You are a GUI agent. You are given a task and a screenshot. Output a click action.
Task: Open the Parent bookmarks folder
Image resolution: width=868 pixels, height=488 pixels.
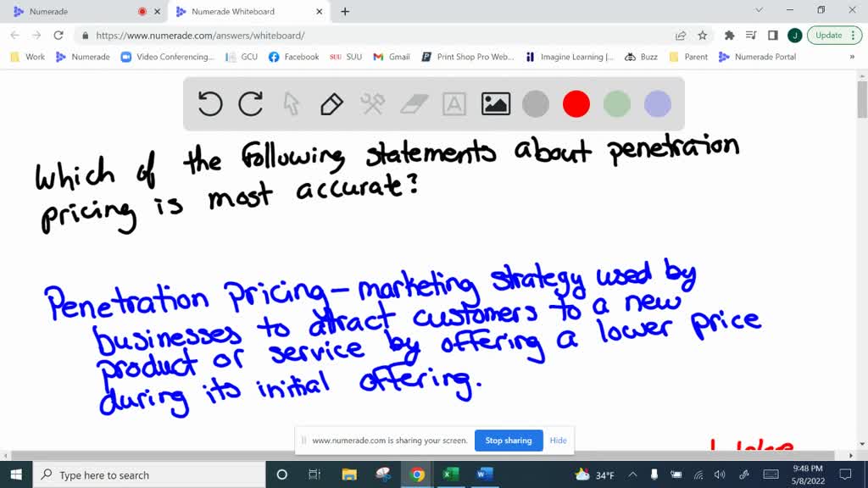(x=688, y=57)
